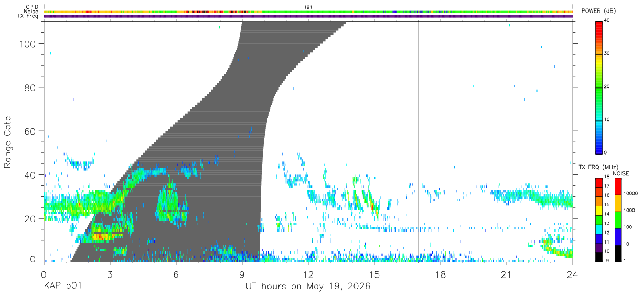Click y-axis tick label '40'

pos(30,174)
